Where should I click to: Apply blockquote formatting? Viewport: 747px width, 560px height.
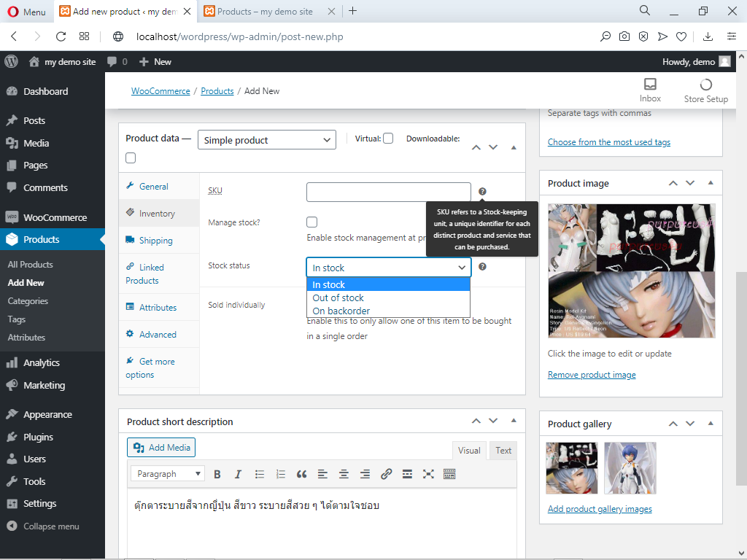(301, 474)
